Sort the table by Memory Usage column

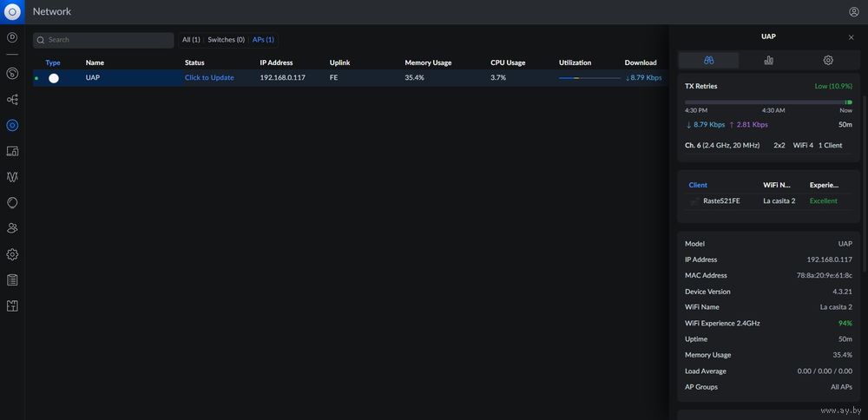[428, 62]
